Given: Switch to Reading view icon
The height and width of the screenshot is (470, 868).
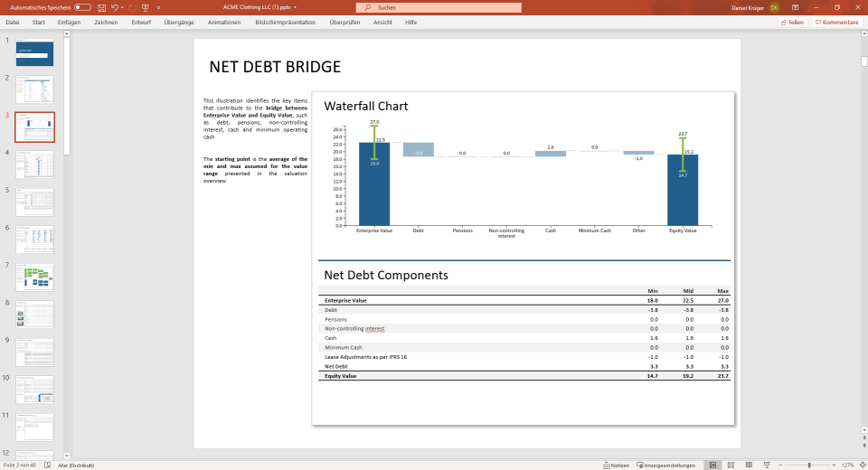Looking at the screenshot, I should click(x=749, y=465).
